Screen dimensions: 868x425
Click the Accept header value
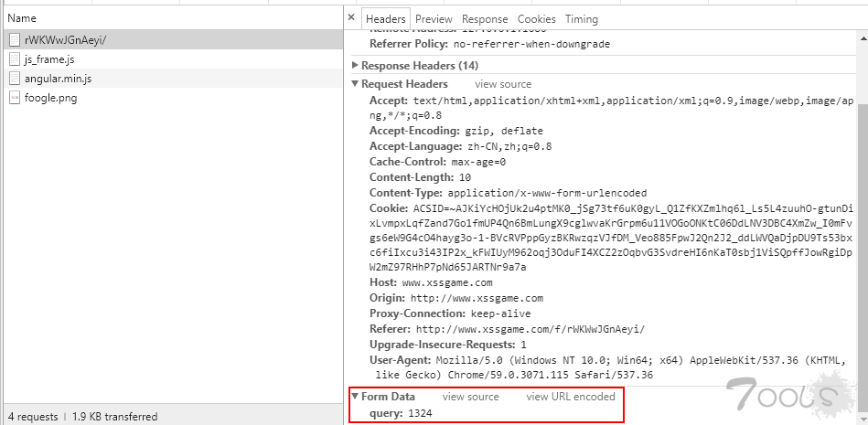pos(612,108)
